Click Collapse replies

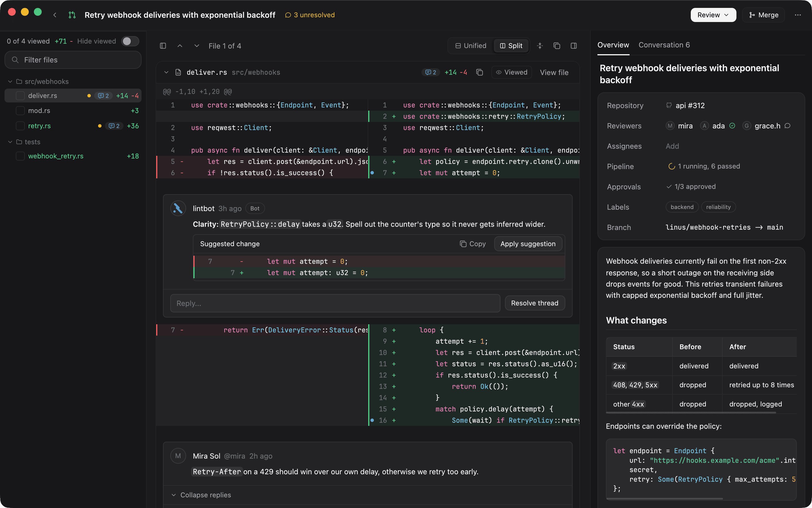(x=201, y=494)
